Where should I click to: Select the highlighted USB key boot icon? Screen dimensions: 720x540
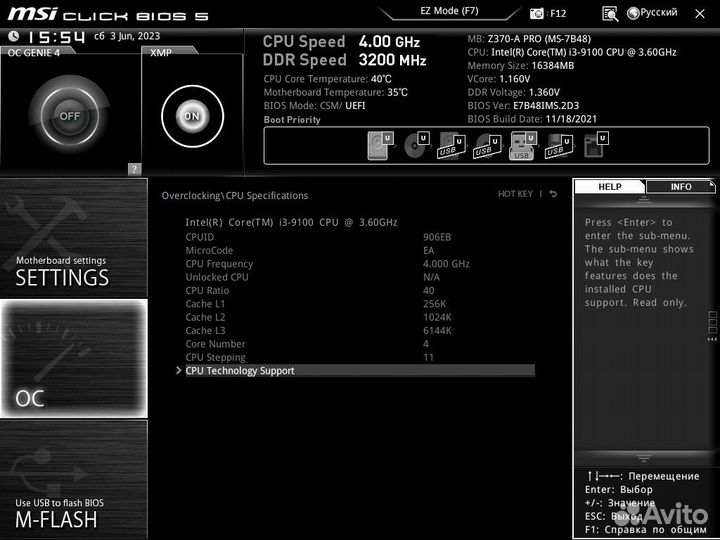coord(523,146)
